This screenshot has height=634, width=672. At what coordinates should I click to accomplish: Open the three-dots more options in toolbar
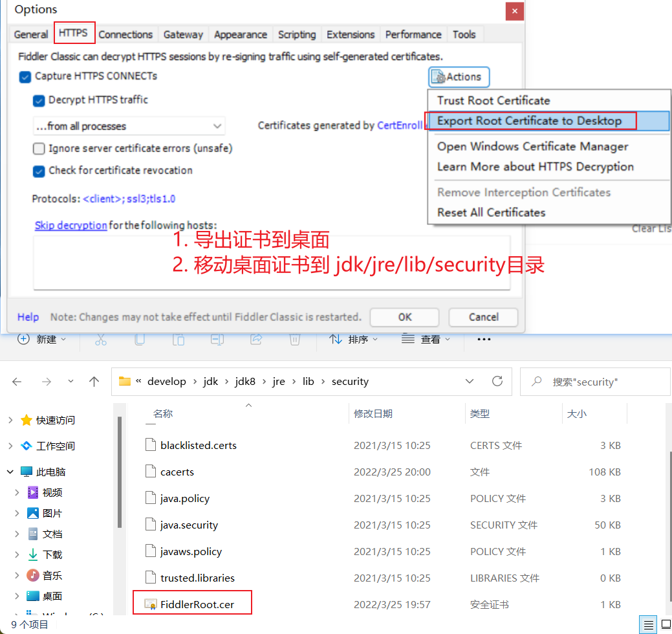pyautogui.click(x=484, y=340)
